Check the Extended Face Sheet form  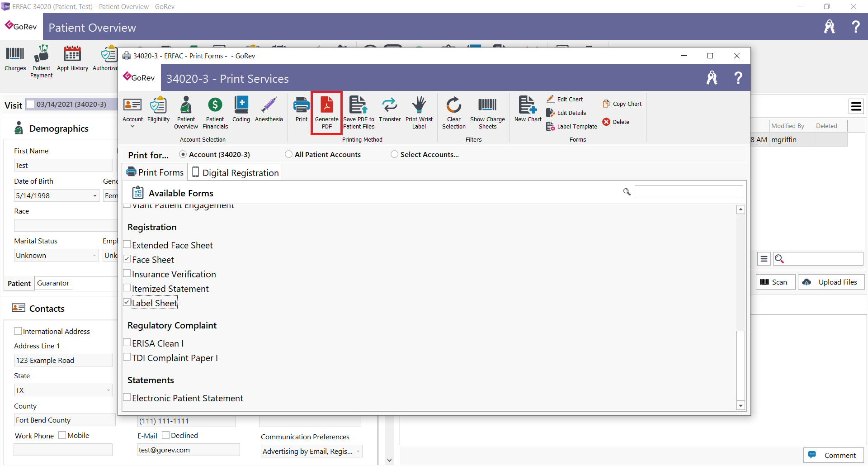[x=127, y=244]
